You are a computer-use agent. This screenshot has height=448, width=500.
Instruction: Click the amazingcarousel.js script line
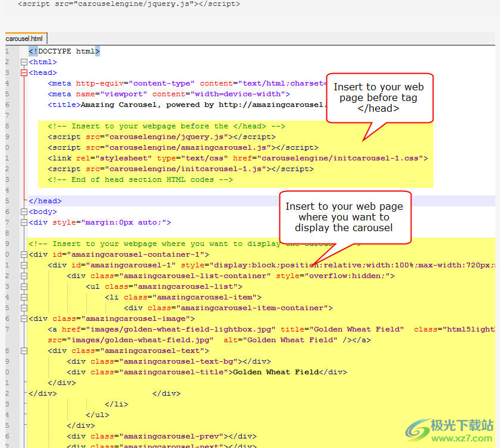tap(183, 147)
